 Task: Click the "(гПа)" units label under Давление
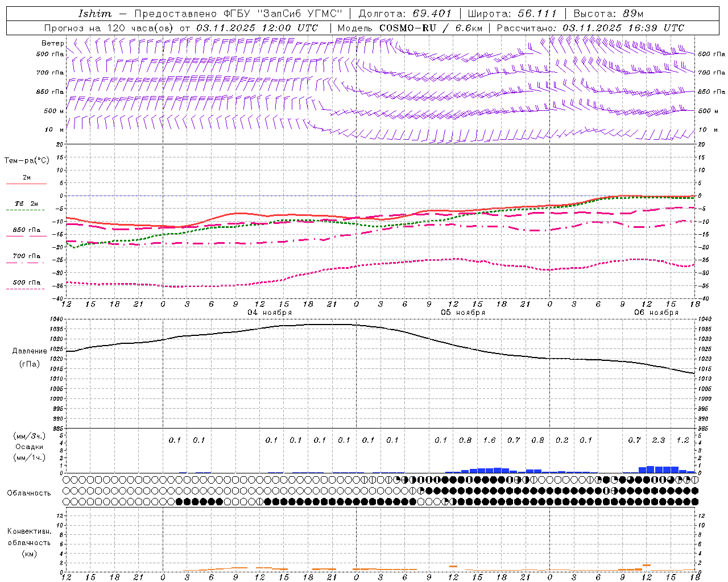click(30, 364)
